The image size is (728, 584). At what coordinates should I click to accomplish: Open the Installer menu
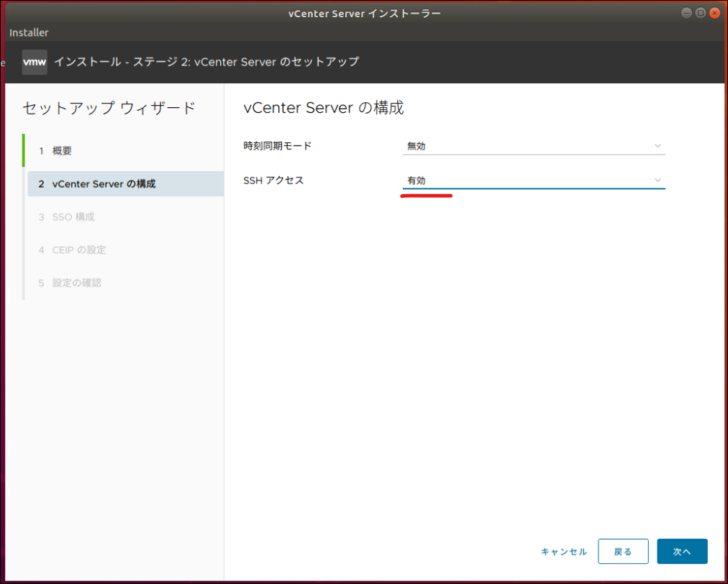tap(29, 32)
